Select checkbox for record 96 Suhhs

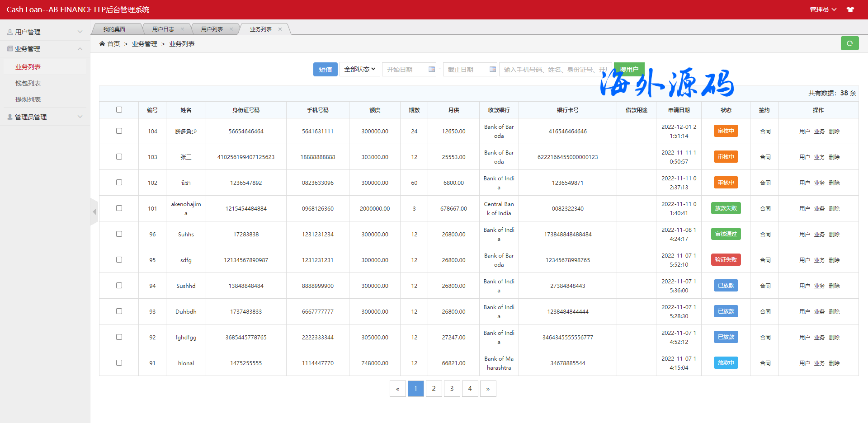pos(119,234)
